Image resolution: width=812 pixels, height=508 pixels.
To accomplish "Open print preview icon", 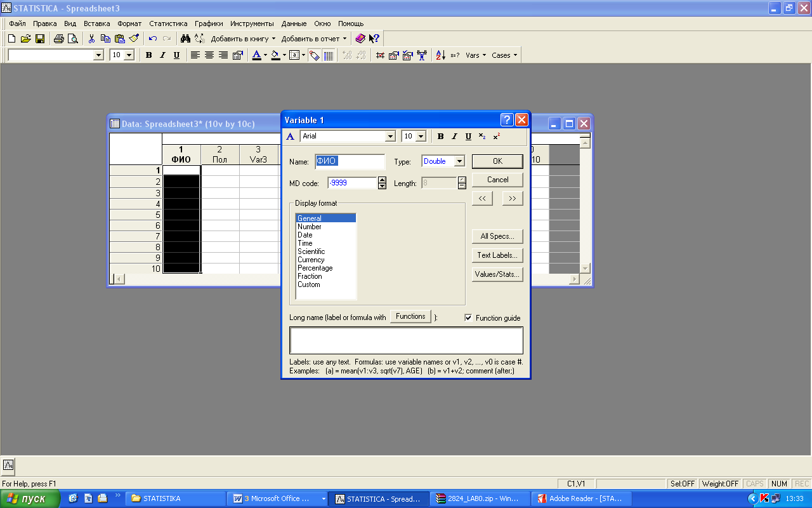I will [x=72, y=39].
